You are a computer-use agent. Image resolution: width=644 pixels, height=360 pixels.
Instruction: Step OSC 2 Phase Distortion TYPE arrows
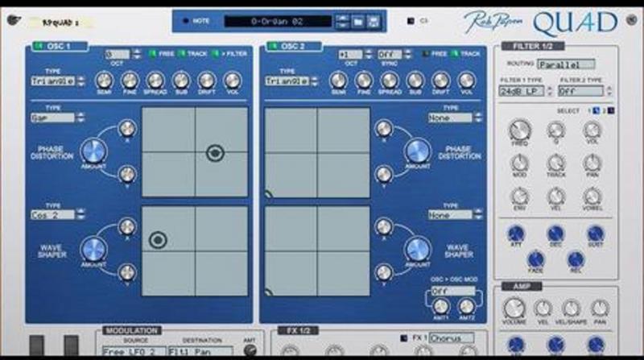[477, 118]
